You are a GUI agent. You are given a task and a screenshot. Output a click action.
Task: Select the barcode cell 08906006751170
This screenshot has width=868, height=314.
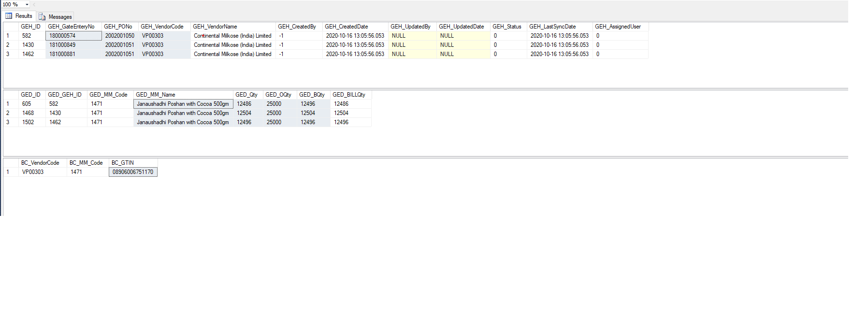point(133,172)
